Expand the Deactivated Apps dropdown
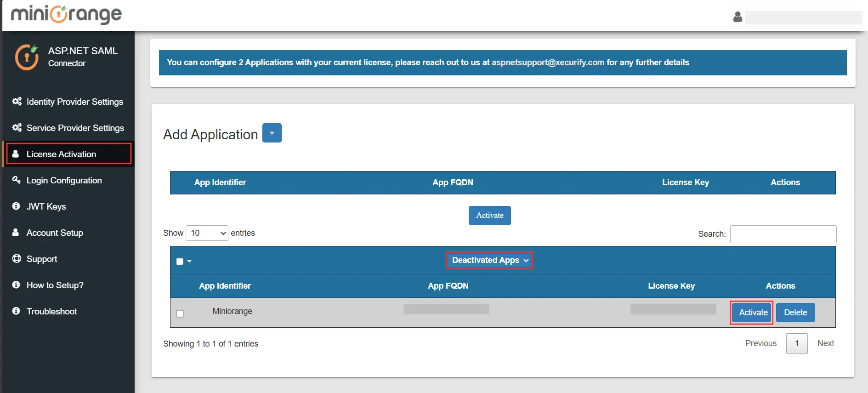 489,260
